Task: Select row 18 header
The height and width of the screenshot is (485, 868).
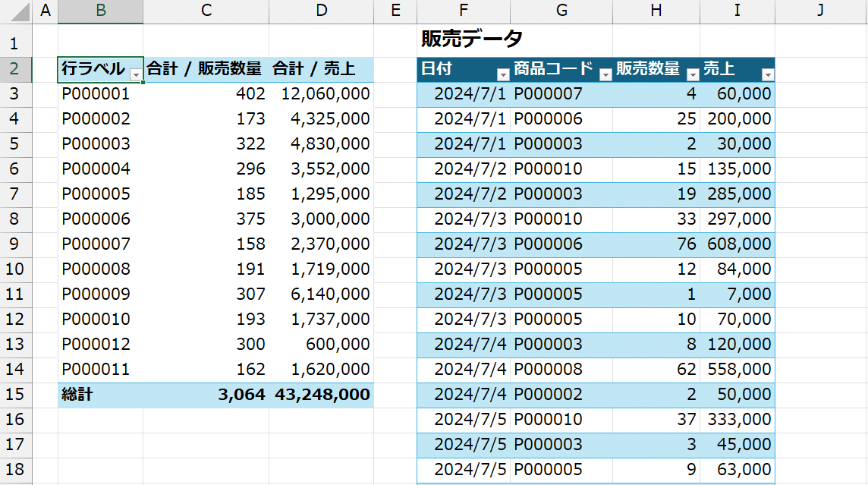Action: 15,470
